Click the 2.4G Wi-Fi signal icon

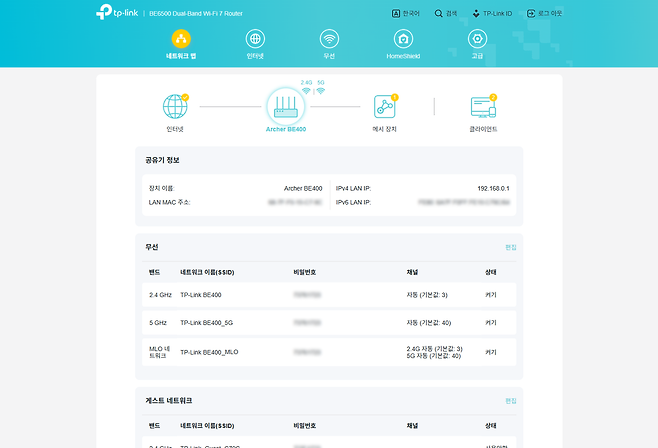[306, 90]
